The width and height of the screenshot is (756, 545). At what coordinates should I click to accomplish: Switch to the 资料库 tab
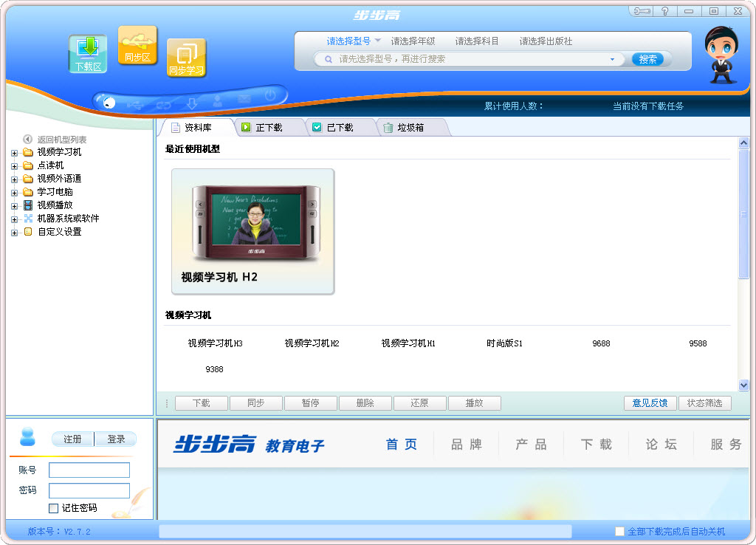coord(196,127)
